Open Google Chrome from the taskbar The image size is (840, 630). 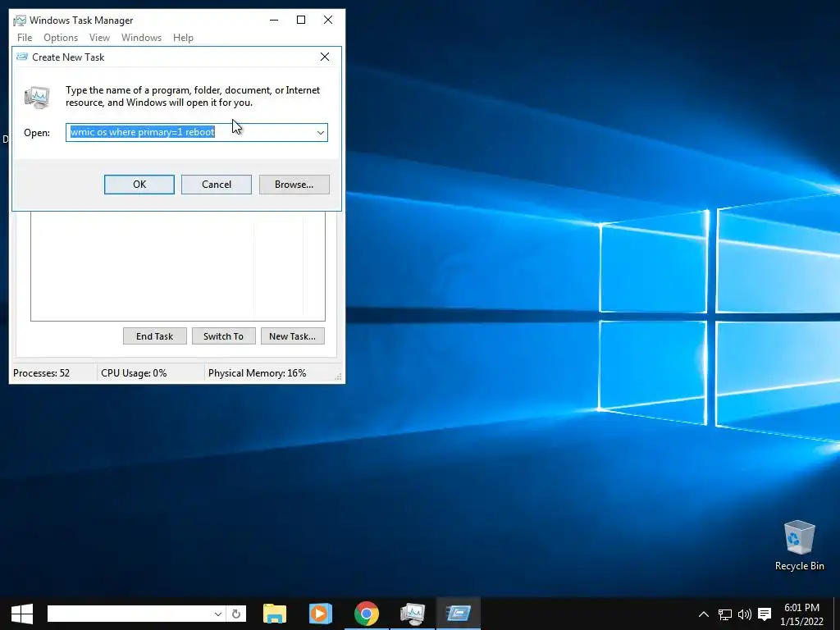(x=367, y=614)
